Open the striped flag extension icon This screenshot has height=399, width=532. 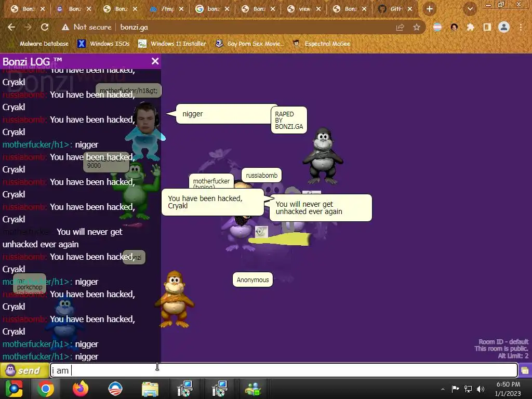(x=437, y=27)
